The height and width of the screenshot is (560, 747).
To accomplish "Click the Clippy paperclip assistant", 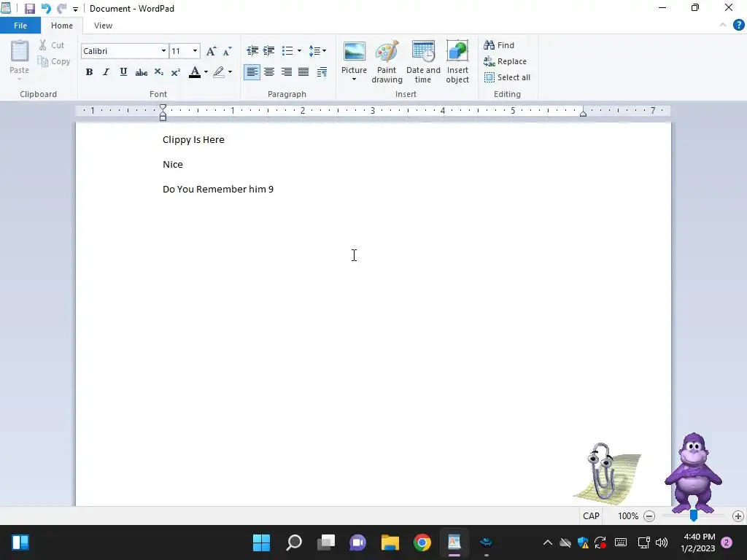I will 606,472.
